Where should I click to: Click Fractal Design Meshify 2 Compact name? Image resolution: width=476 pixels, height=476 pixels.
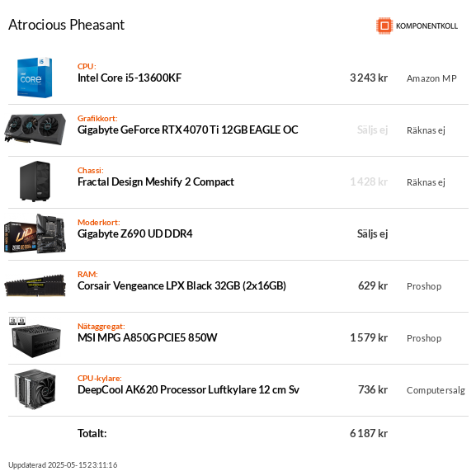pos(156,181)
